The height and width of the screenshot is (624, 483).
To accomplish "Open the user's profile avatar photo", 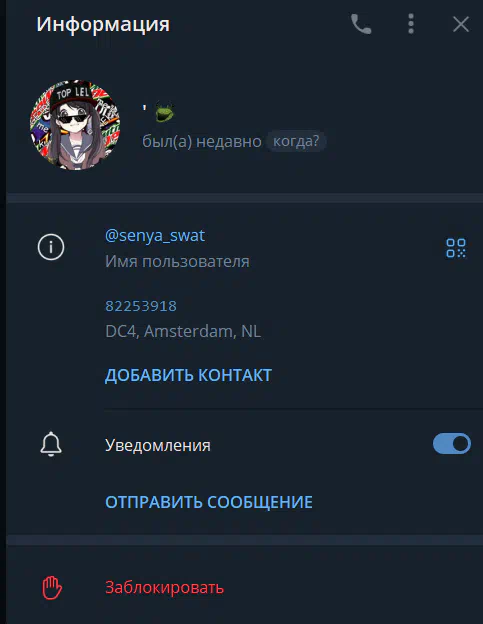I will click(75, 125).
